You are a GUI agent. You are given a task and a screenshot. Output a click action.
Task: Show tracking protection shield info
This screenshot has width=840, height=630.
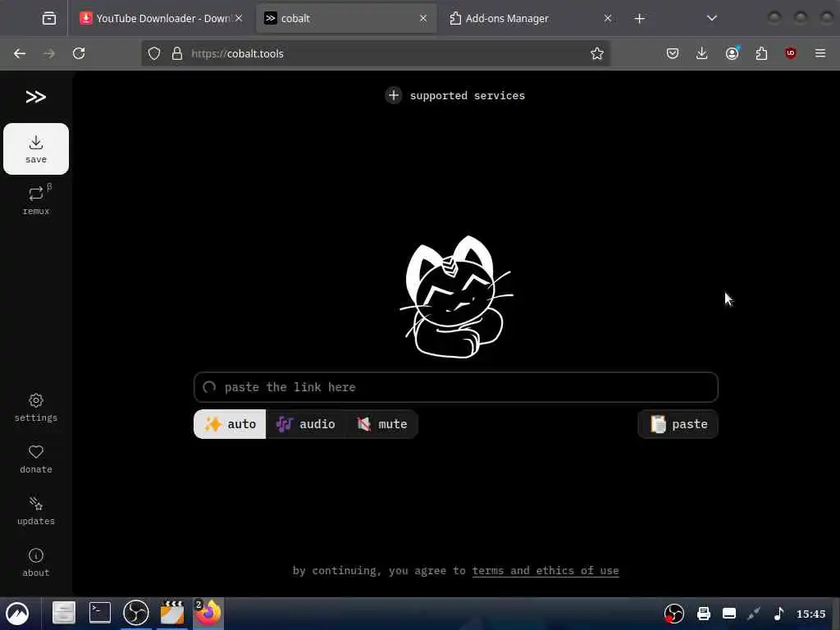[154, 53]
